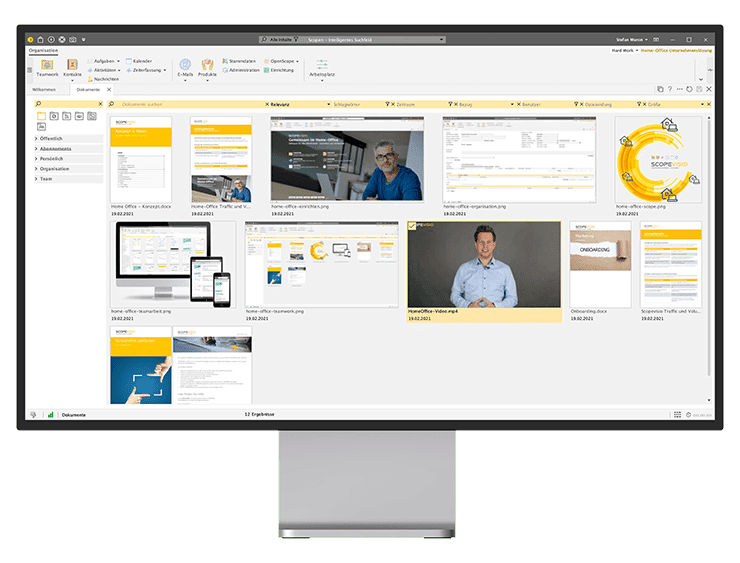
Task: Open Einrichtung from the ribbon
Action: pos(278,70)
